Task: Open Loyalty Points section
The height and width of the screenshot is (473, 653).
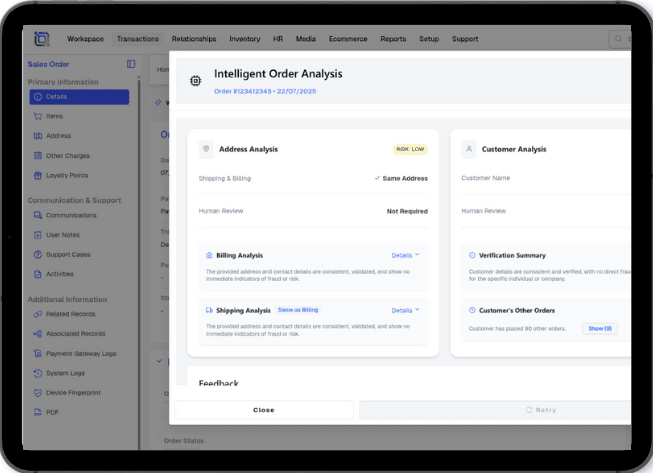Action: point(66,175)
